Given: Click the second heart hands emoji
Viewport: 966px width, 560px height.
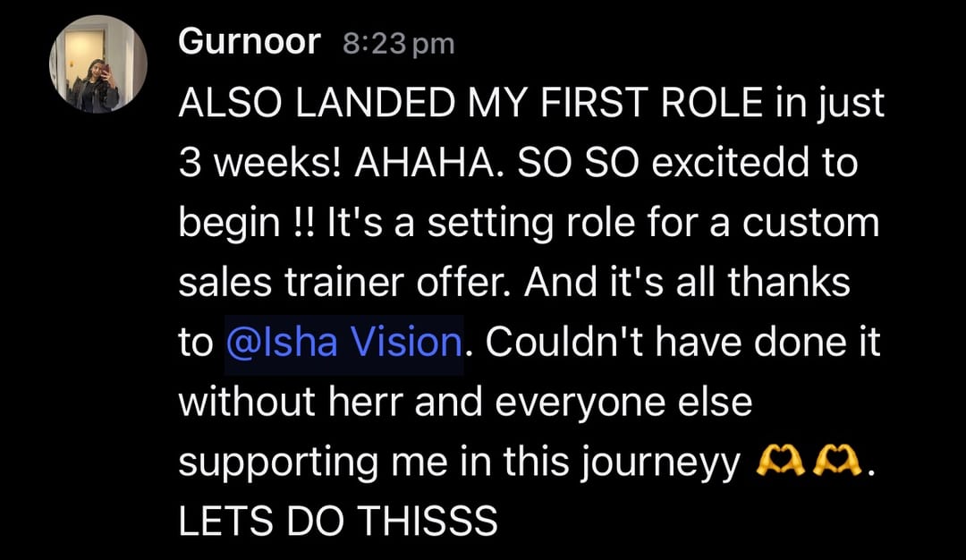Looking at the screenshot, I should tap(837, 462).
